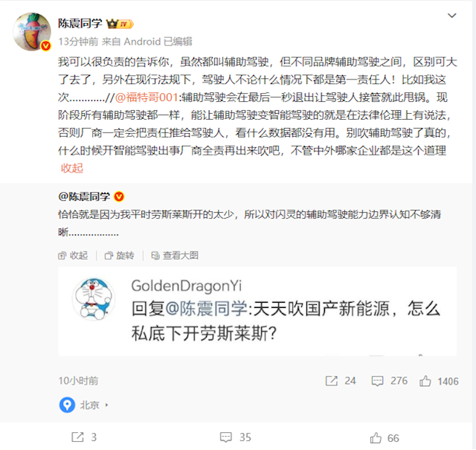Like the post showing 66 likes
This screenshot has height=450, width=476.
pyautogui.click(x=376, y=438)
